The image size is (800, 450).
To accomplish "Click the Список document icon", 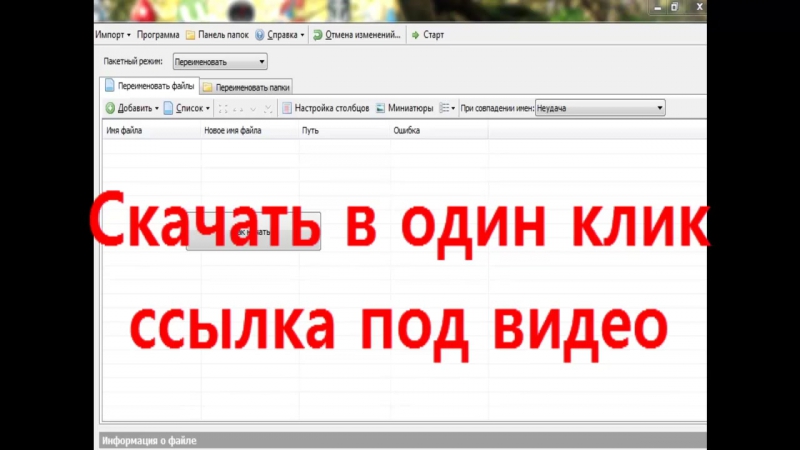I will pyautogui.click(x=168, y=108).
